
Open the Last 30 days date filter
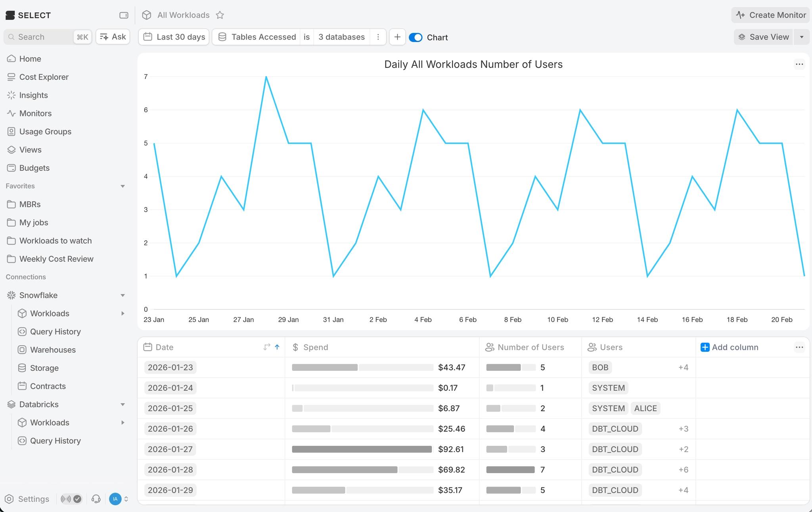click(174, 37)
